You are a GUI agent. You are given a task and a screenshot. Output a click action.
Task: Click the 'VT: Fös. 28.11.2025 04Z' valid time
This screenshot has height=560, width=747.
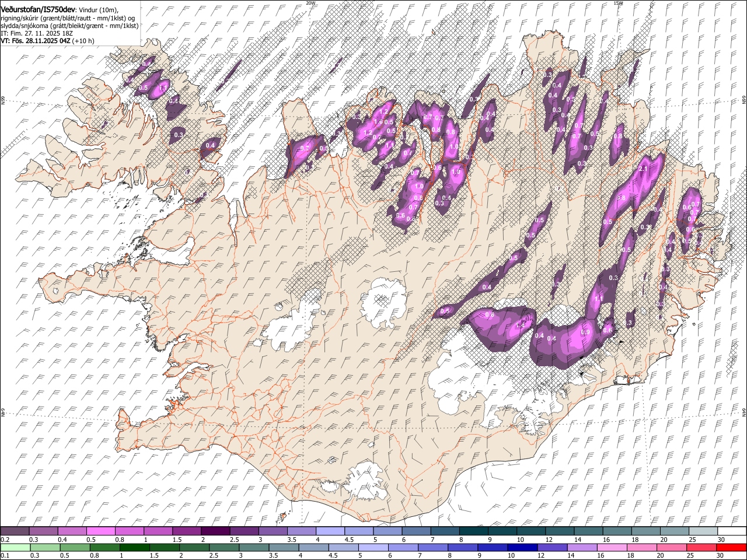pyautogui.click(x=36, y=41)
